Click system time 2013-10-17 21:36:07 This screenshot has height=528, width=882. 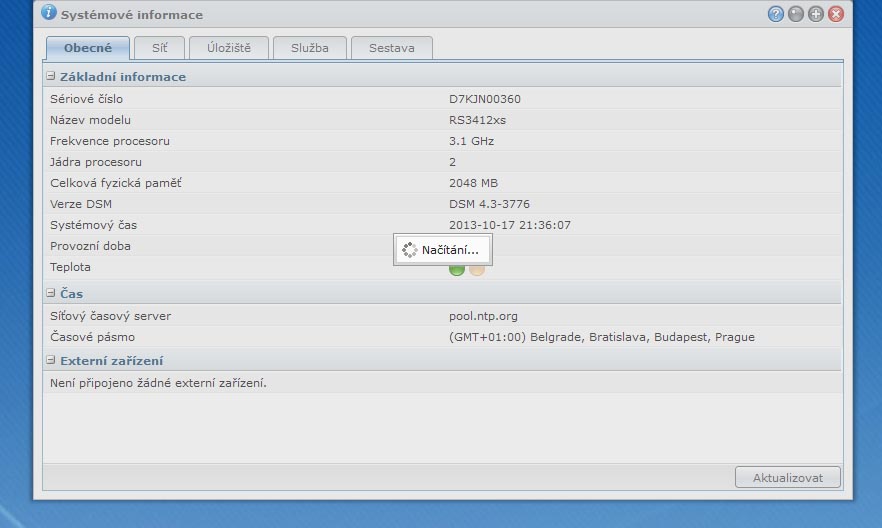510,225
